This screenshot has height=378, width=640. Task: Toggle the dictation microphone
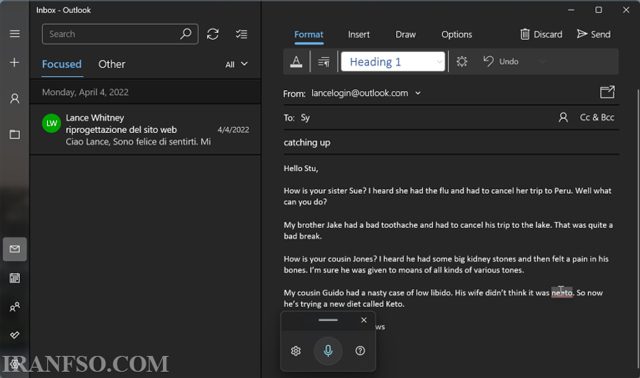[x=328, y=351]
